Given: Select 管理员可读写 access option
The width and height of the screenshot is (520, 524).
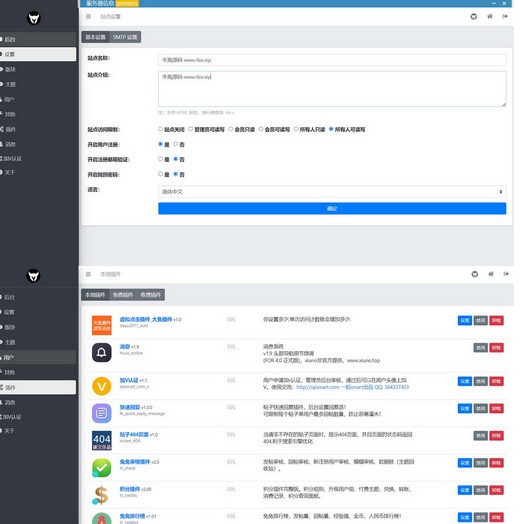Looking at the screenshot, I should pos(190,129).
